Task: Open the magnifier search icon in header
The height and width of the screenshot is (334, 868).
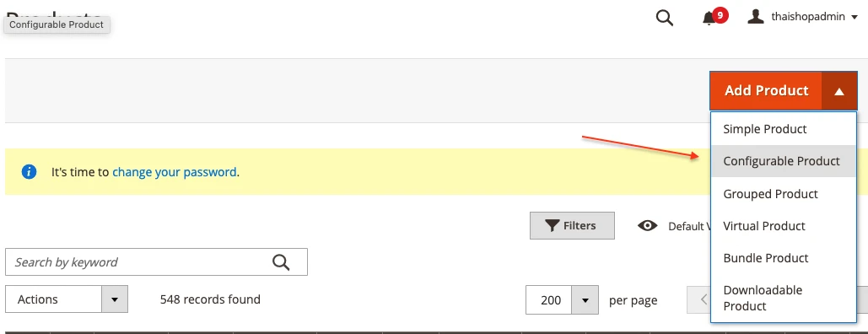Action: [x=665, y=18]
